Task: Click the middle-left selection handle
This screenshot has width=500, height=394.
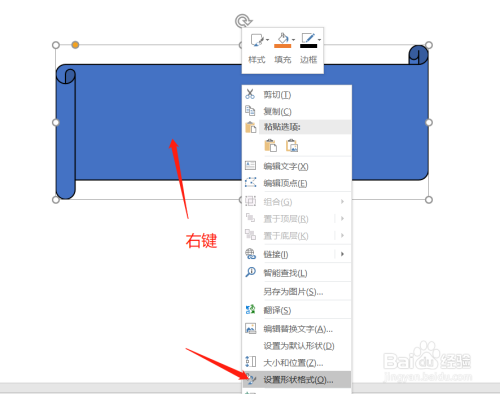Action: pyautogui.click(x=56, y=122)
